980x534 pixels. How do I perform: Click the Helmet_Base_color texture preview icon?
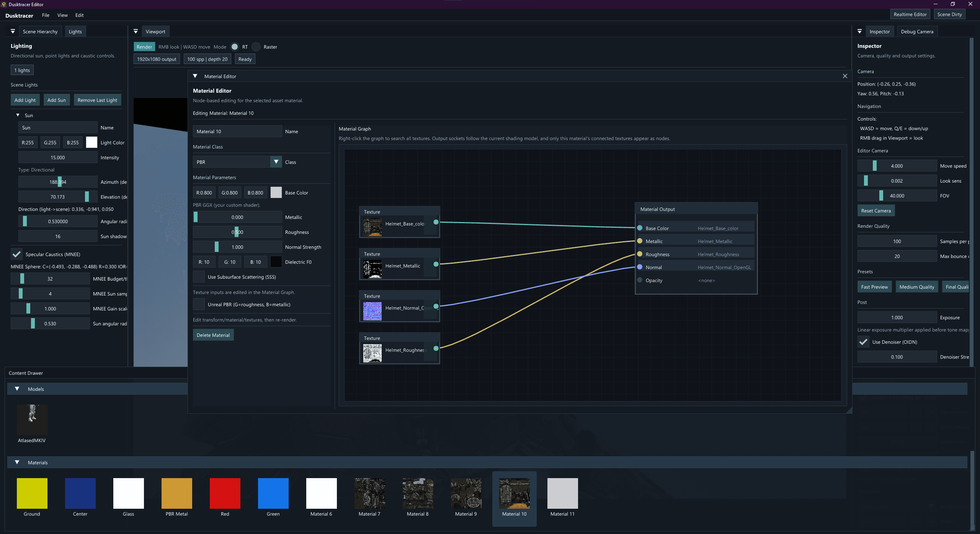coord(372,227)
